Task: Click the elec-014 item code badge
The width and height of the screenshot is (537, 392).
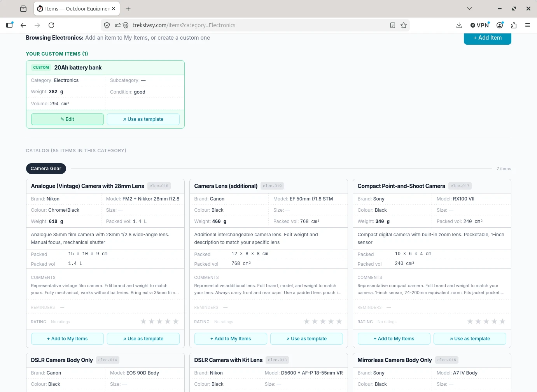Action: pos(108,360)
